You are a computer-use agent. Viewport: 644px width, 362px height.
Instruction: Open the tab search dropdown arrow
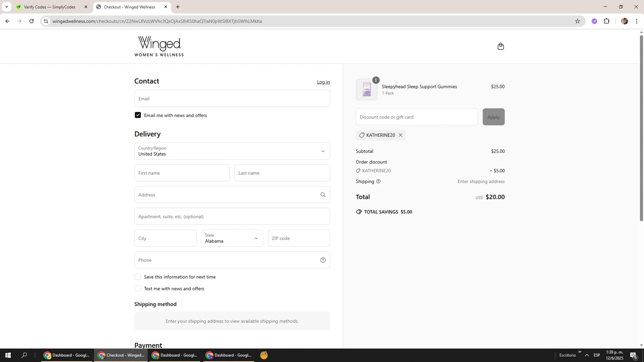coord(6,7)
